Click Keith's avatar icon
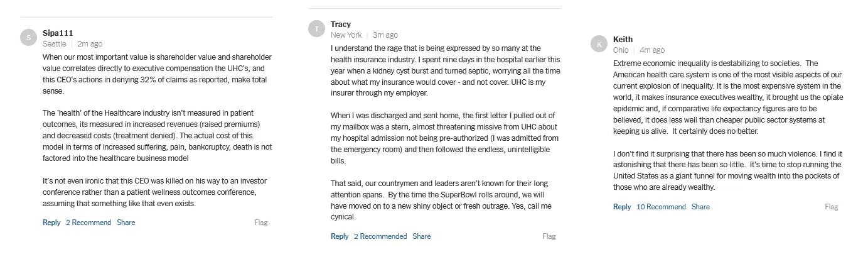 click(599, 44)
